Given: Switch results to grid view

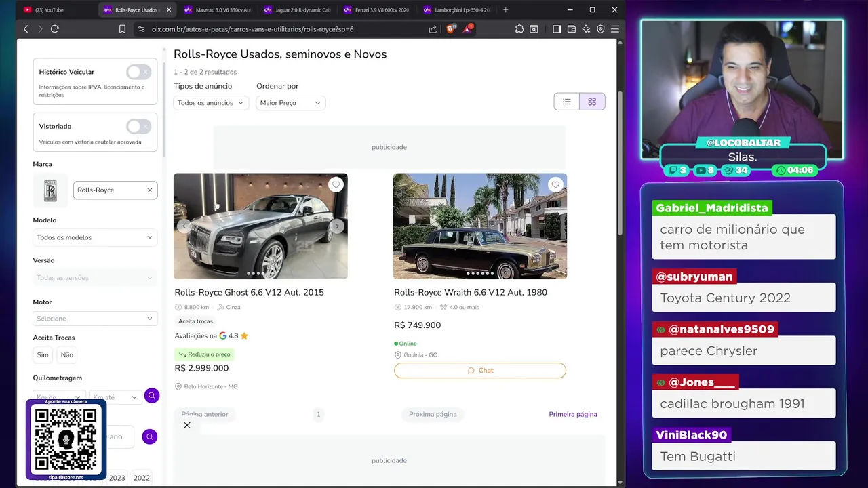Looking at the screenshot, I should click(x=592, y=102).
